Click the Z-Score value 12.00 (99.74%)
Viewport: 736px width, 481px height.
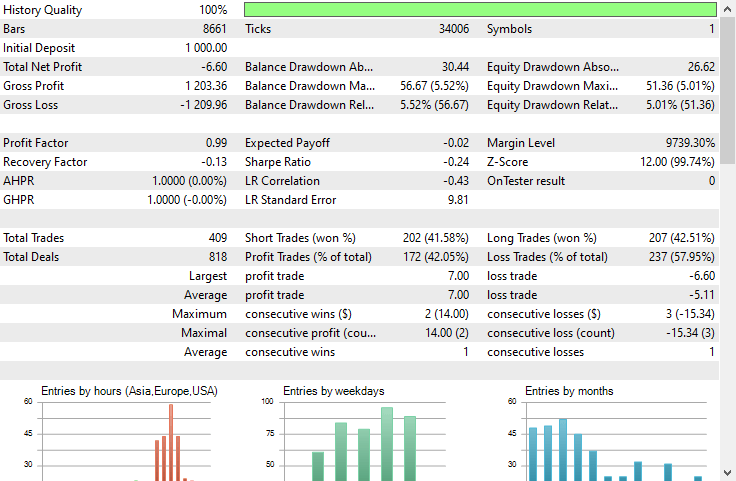pyautogui.click(x=677, y=162)
